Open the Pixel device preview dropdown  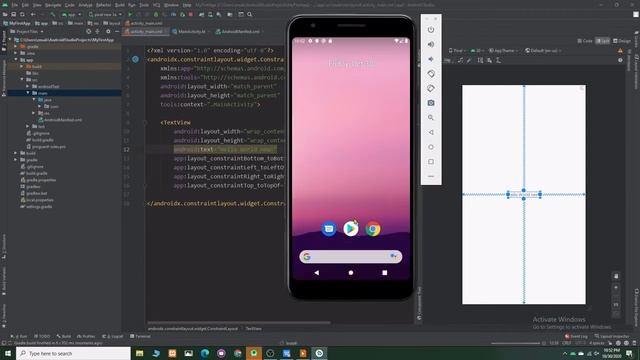[457, 51]
